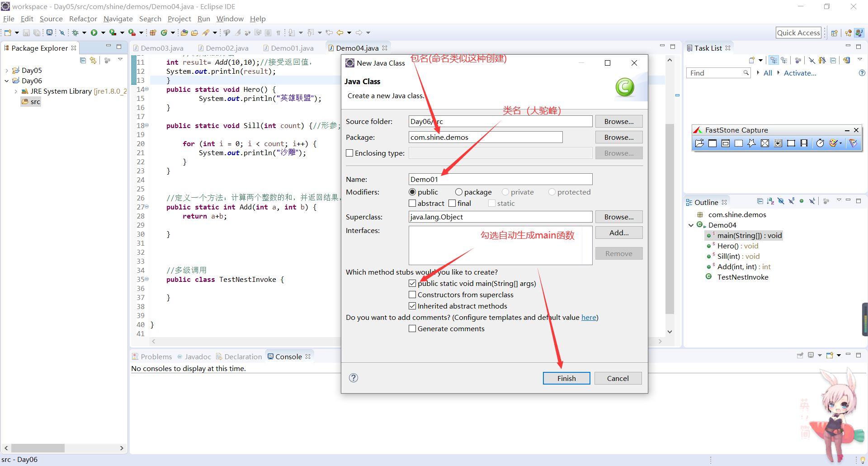Toggle public static void main stub checkbox
Viewport: 868px width, 466px height.
click(412, 283)
